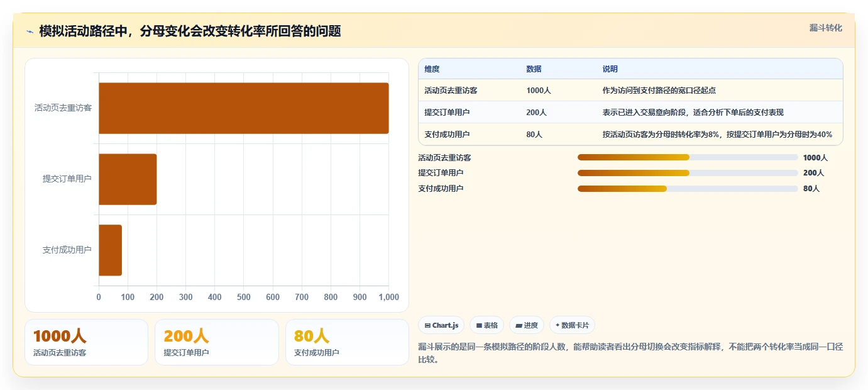Click the 1000人 table cell
Viewport: 868px width, 390px height.
pos(539,91)
